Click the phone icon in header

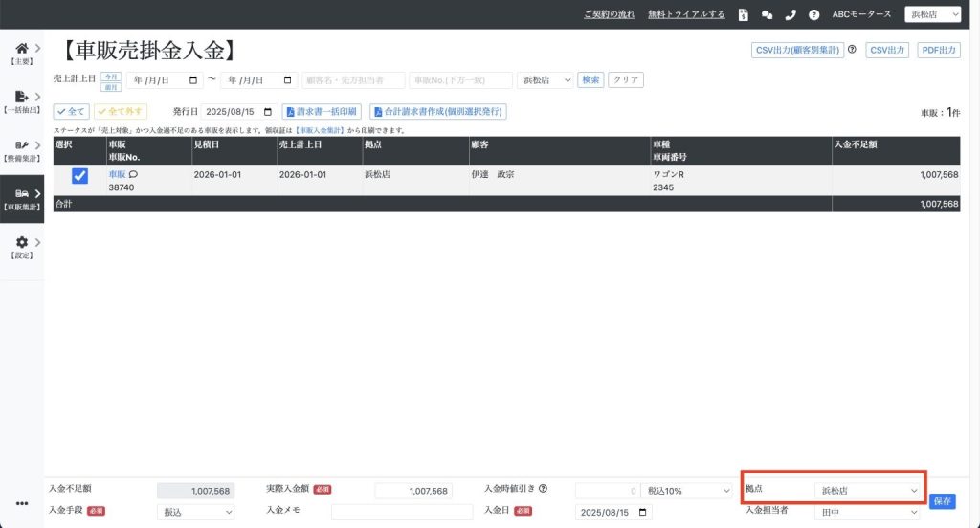[790, 14]
